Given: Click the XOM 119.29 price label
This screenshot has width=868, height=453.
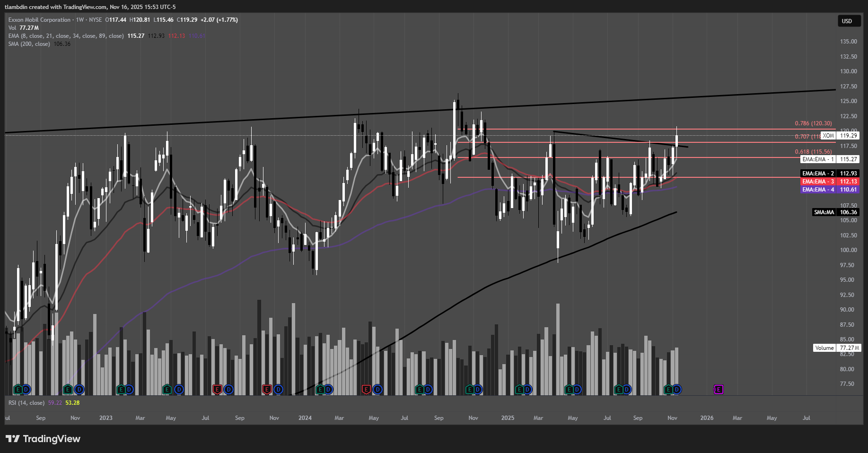Looking at the screenshot, I should [x=841, y=136].
